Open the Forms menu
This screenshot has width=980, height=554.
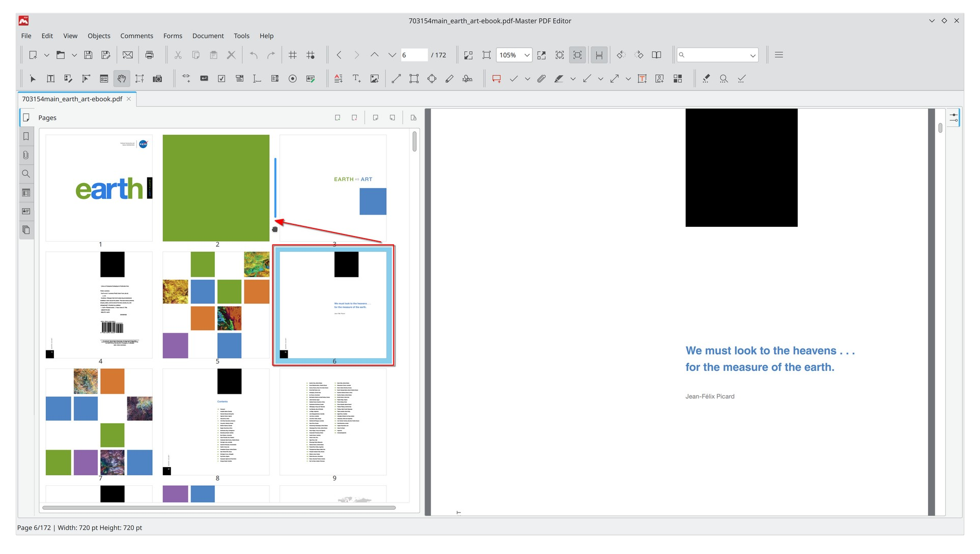click(x=173, y=36)
